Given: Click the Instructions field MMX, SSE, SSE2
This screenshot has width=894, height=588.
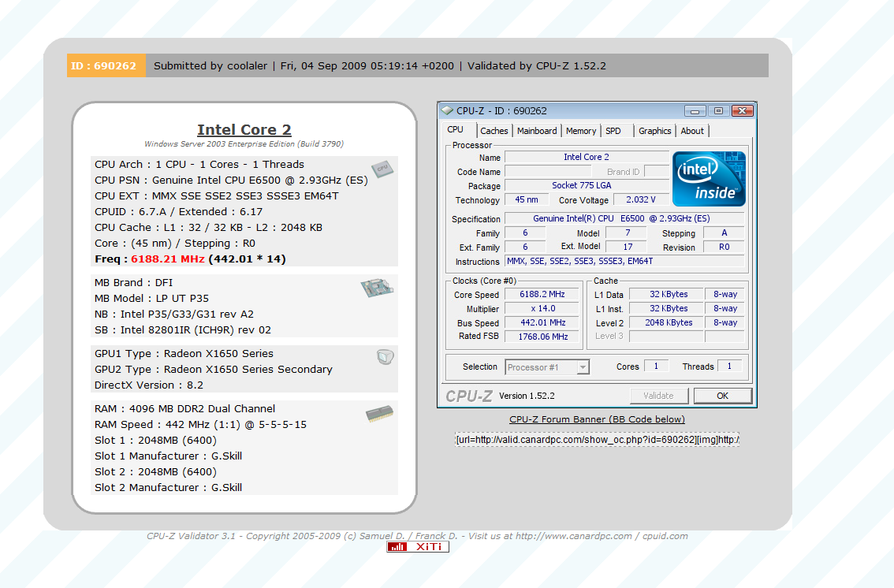Looking at the screenshot, I should point(625,262).
